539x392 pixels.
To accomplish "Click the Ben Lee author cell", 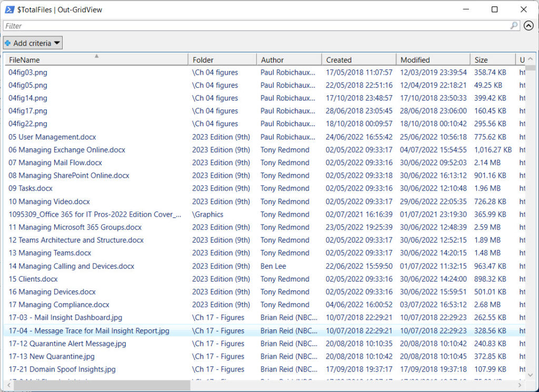I will coord(273,266).
